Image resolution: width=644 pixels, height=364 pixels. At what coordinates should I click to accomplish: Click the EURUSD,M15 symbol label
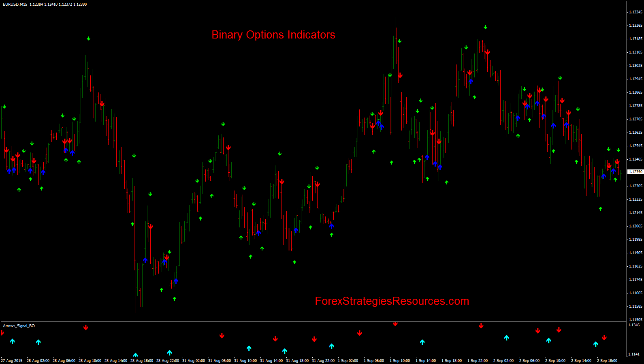click(x=15, y=4)
